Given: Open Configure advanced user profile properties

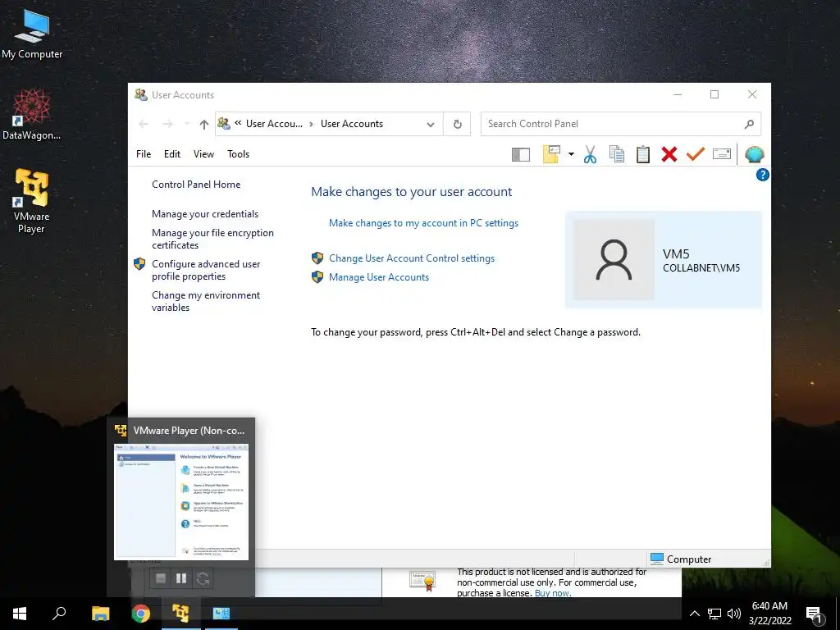Looking at the screenshot, I should pyautogui.click(x=206, y=270).
